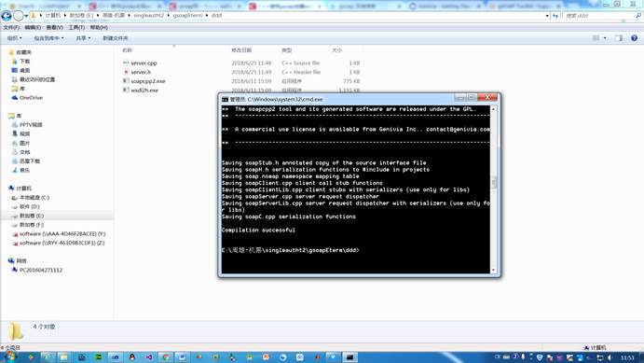Open the 帮助(H) menu
This screenshot has height=363, width=644.
99,28
